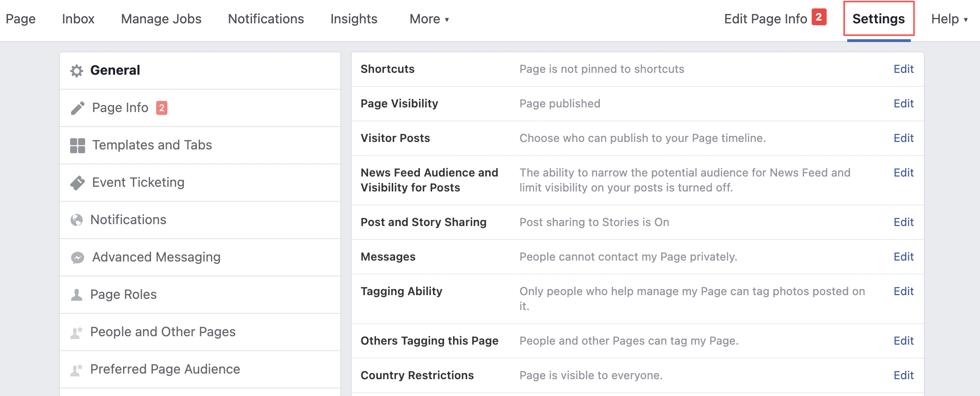Image resolution: width=980 pixels, height=396 pixels.
Task: Edit Others Tagging this Page setting
Action: click(x=903, y=341)
